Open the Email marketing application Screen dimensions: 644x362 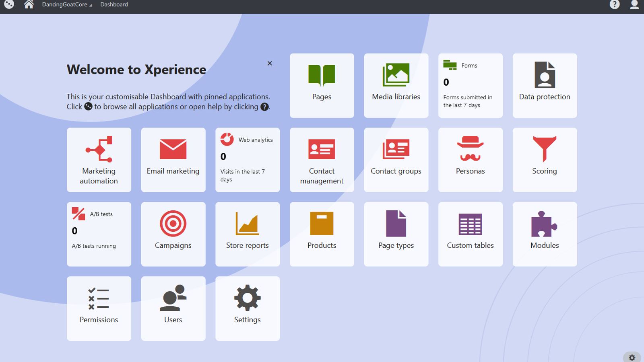tap(173, 160)
